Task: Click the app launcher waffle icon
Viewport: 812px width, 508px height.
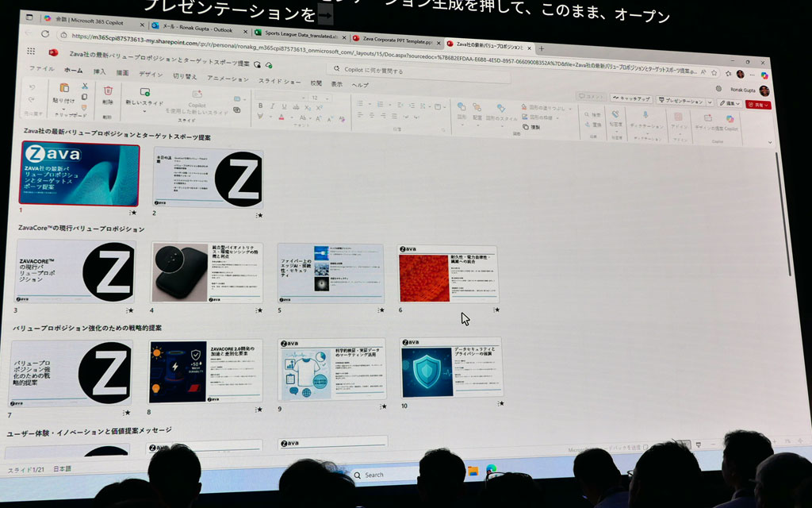Action: [x=31, y=51]
